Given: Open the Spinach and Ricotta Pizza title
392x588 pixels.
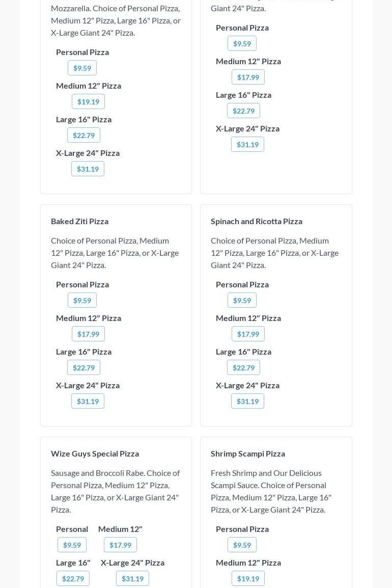Looking at the screenshot, I should [x=257, y=221].
